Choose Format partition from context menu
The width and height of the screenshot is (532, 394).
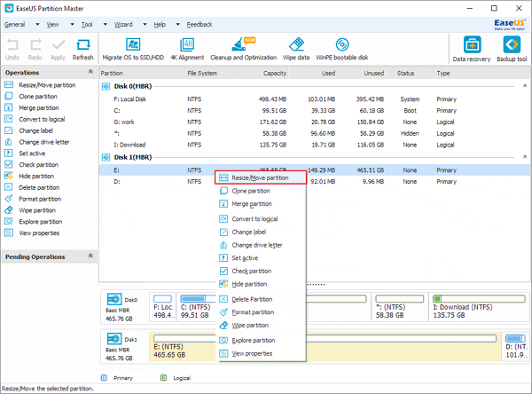pos(261,312)
